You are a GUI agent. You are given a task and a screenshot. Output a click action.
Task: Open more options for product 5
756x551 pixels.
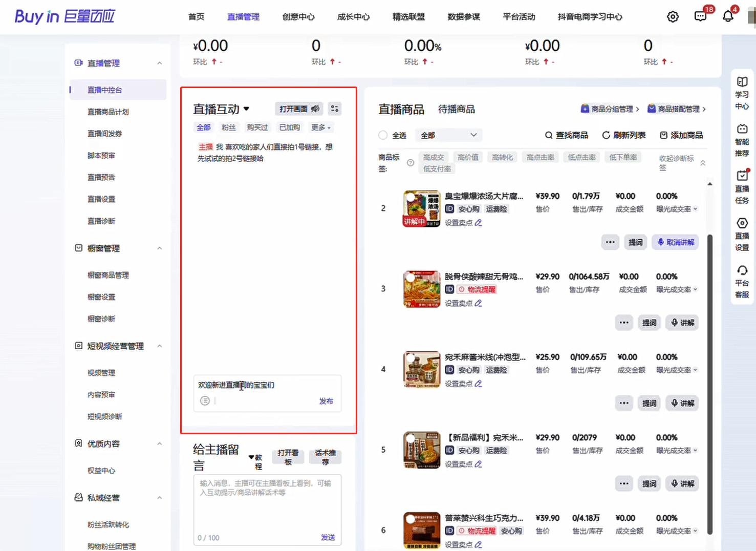point(624,483)
